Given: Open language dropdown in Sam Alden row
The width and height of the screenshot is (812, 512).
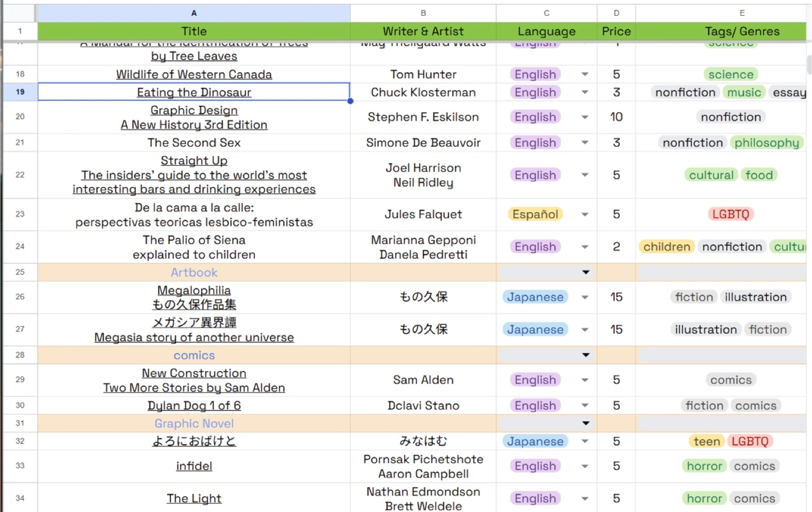Looking at the screenshot, I should pos(585,380).
